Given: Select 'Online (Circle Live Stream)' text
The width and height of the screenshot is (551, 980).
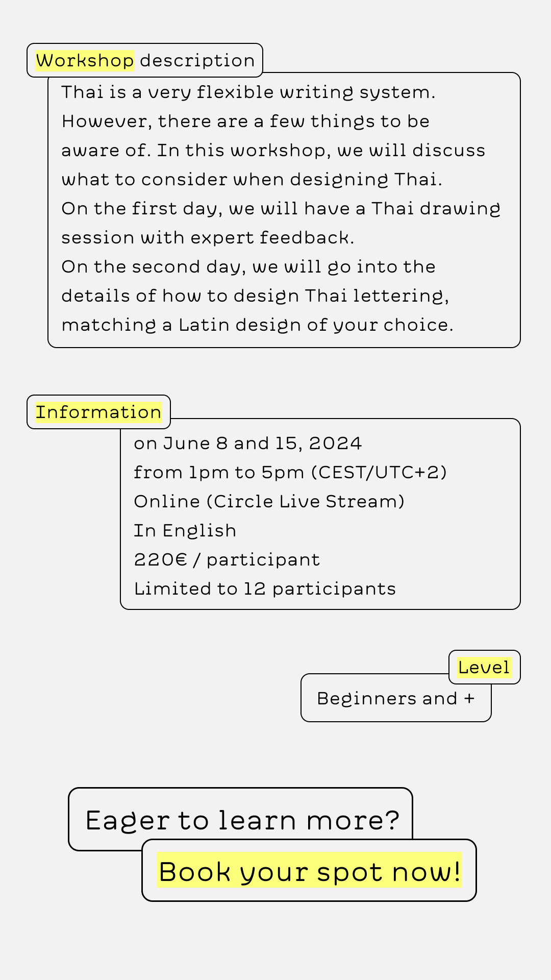Looking at the screenshot, I should coord(269,501).
